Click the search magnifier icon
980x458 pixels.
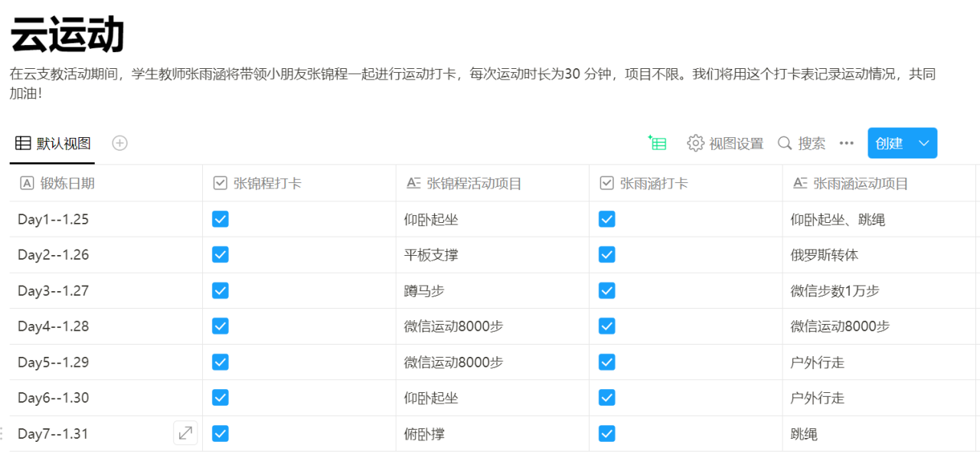click(x=785, y=143)
